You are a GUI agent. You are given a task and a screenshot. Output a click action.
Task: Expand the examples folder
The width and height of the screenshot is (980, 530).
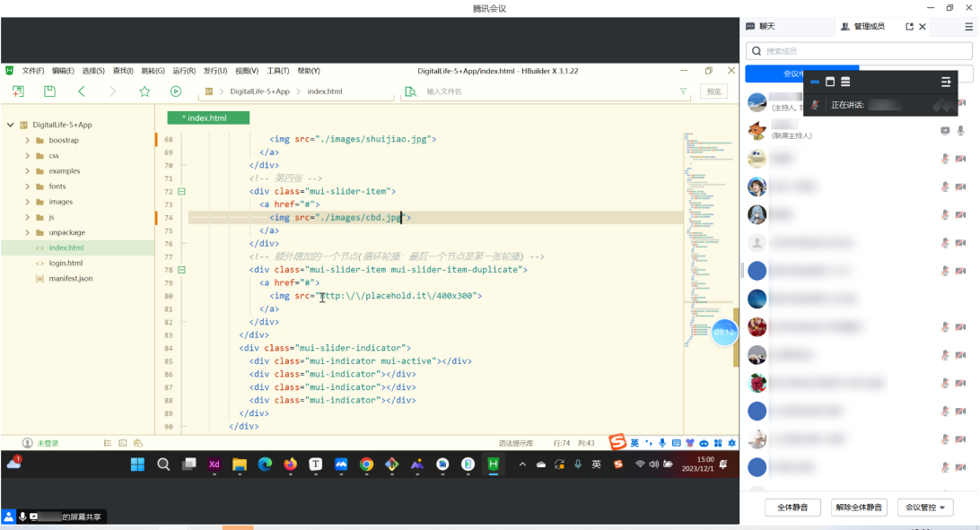click(28, 171)
